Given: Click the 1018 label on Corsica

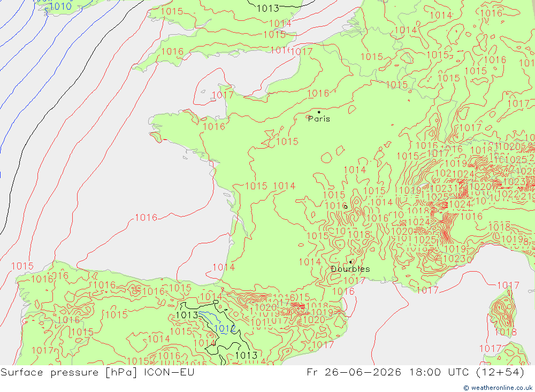Looking at the screenshot, I should click(x=506, y=332).
